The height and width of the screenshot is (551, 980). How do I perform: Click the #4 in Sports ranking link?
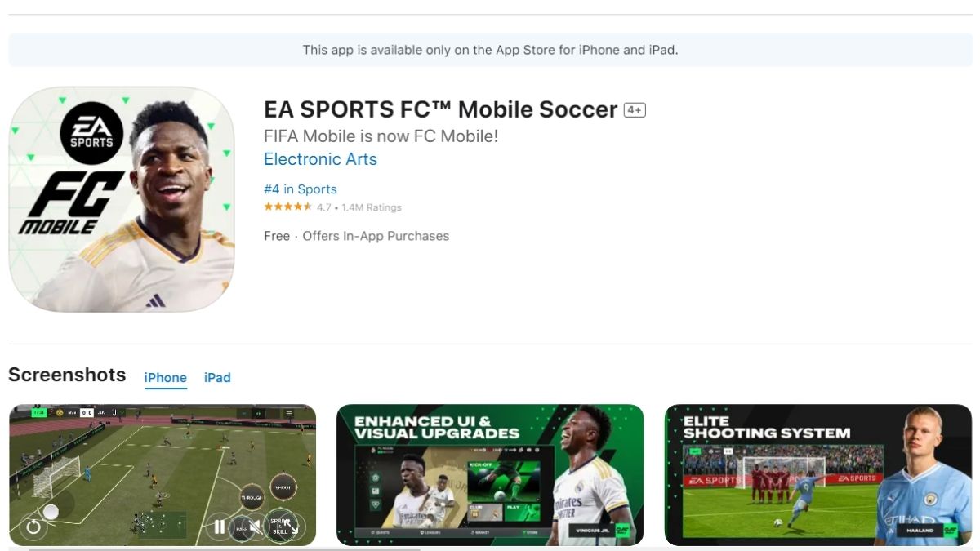pos(299,189)
